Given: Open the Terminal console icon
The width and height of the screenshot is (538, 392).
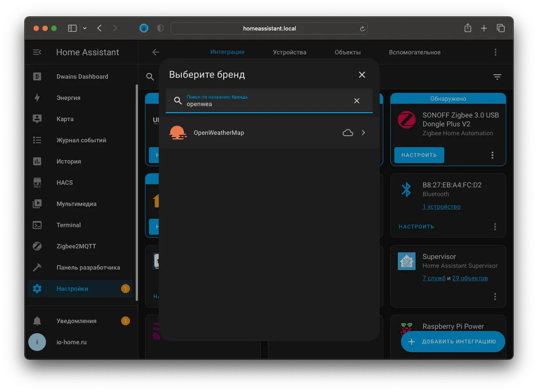Looking at the screenshot, I should [37, 225].
